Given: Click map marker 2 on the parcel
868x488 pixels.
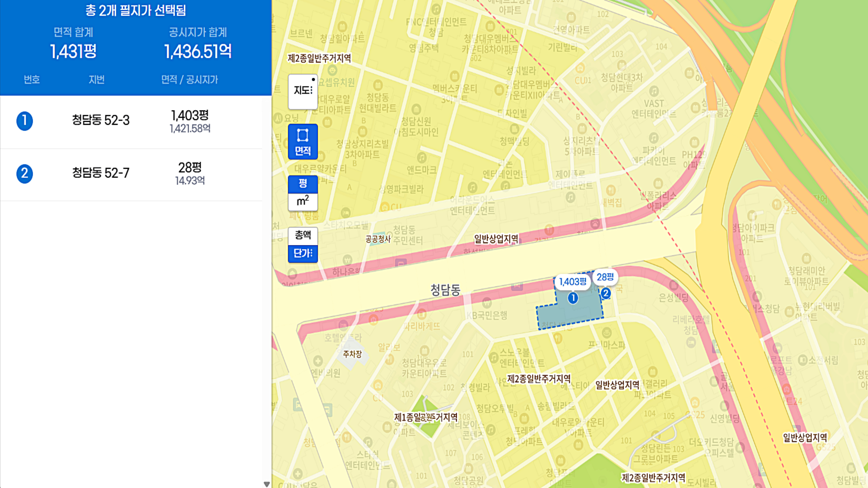Looking at the screenshot, I should tap(606, 293).
